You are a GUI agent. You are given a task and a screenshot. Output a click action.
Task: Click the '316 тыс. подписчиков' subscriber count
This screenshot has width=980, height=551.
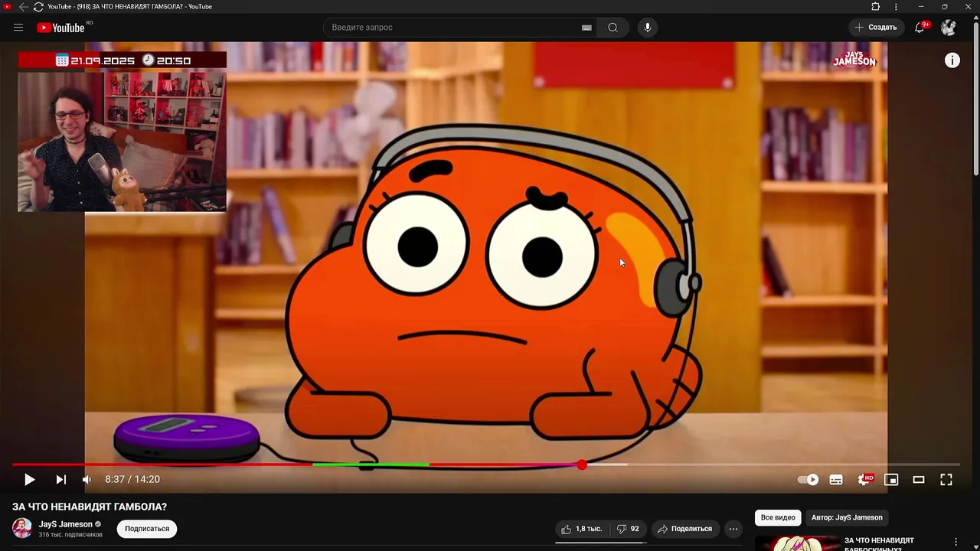(70, 535)
